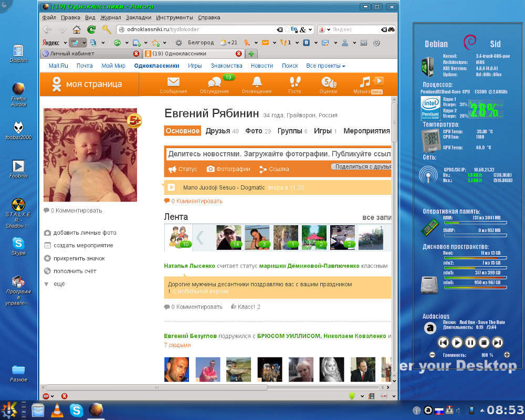The height and width of the screenshot is (420, 525).
Task: Open new tab with green plus
Action: [x=251, y=54]
